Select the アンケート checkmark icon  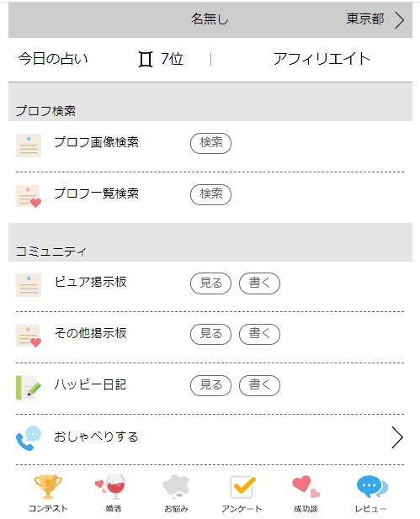[242, 486]
